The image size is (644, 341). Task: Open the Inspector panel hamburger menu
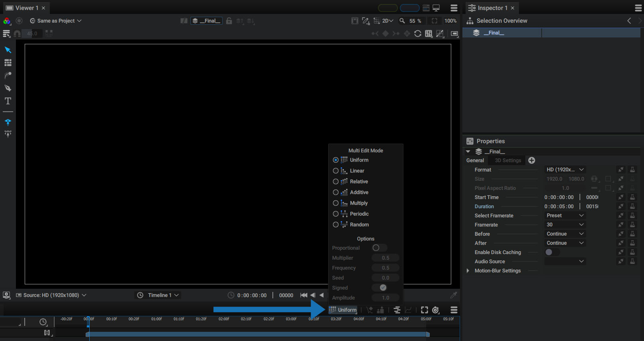pos(638,8)
